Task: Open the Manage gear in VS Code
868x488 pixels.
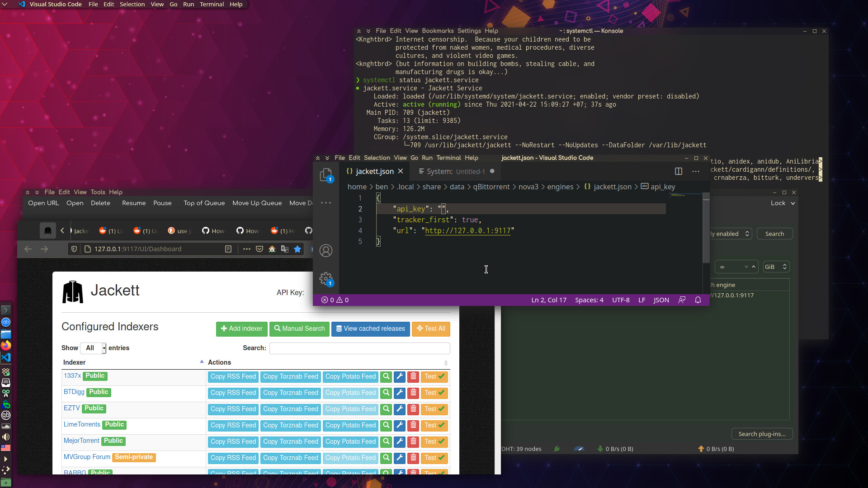Action: click(326, 278)
